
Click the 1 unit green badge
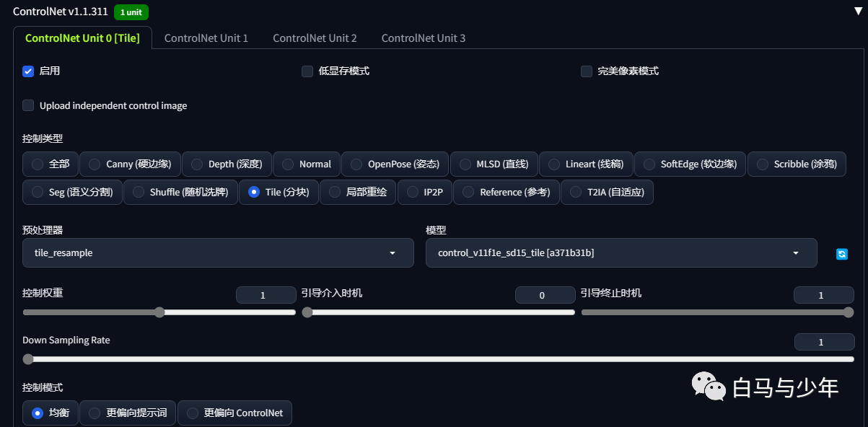(131, 12)
